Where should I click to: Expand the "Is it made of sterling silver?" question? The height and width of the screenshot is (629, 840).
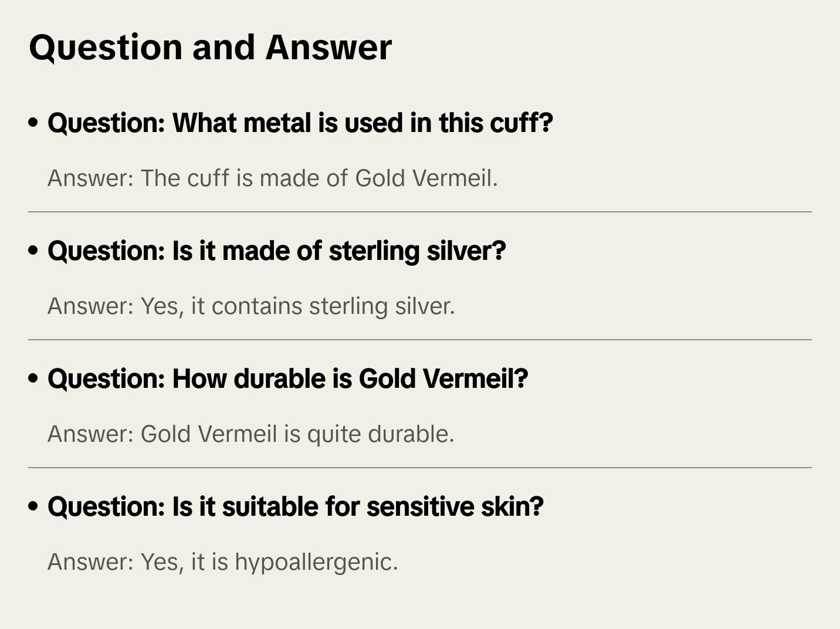tap(276, 251)
